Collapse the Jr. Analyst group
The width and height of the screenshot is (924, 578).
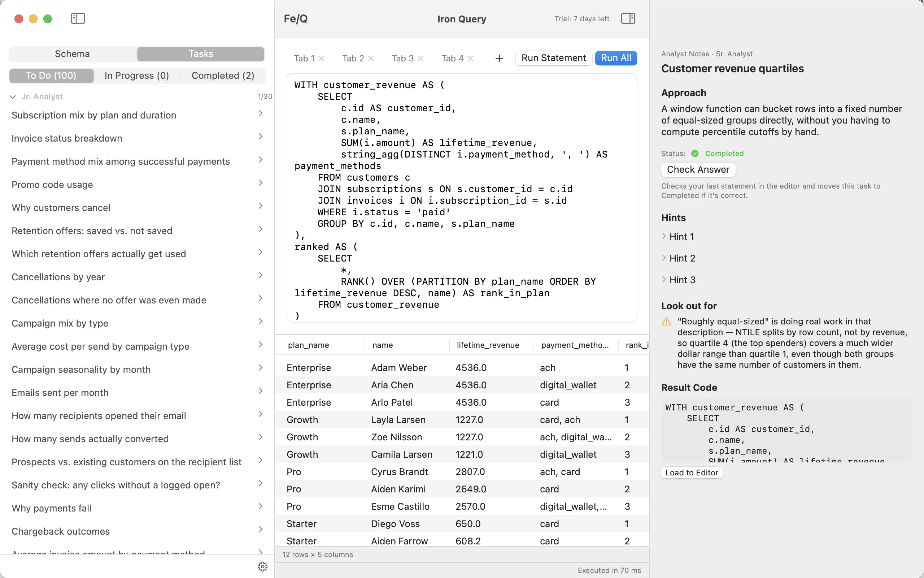click(13, 97)
